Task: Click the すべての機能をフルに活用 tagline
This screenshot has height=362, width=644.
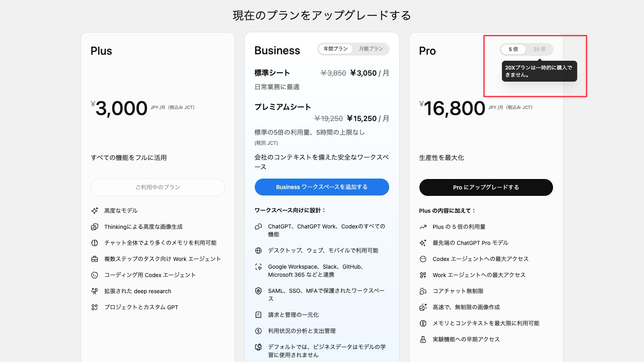Action: 129,158
